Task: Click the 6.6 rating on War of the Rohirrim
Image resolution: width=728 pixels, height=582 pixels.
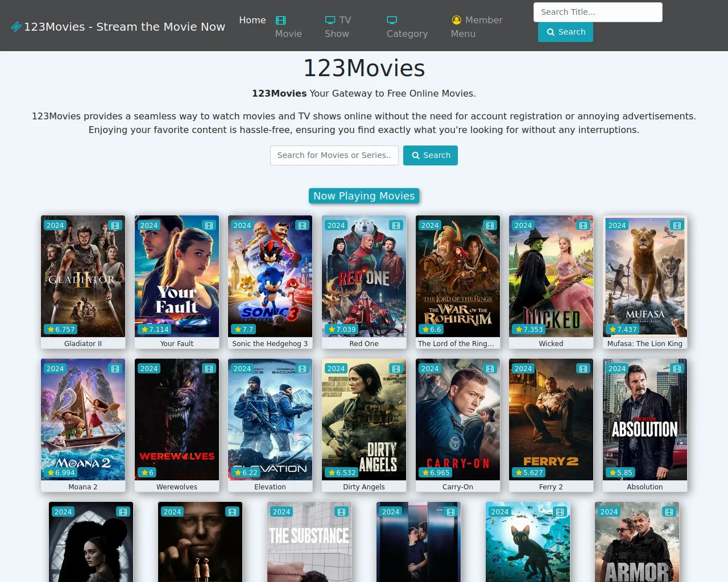Action: click(432, 330)
